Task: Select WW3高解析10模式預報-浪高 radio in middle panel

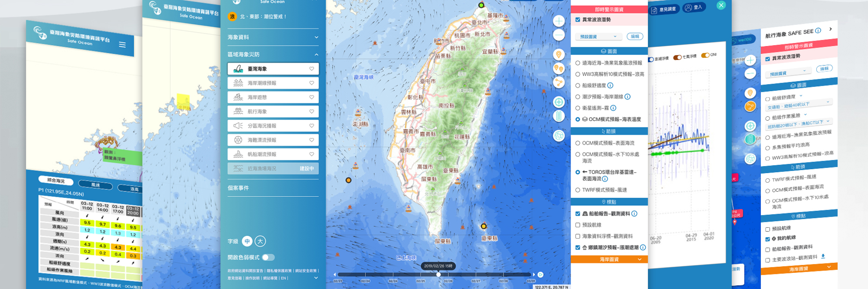Action: (577, 74)
